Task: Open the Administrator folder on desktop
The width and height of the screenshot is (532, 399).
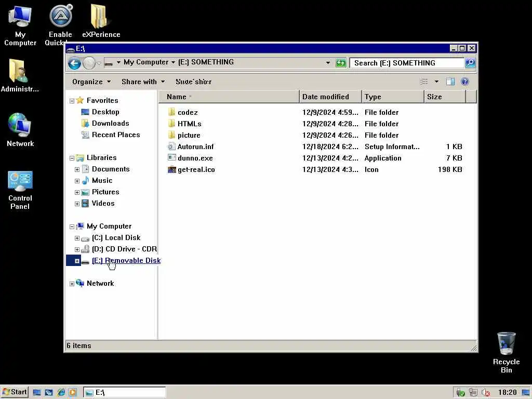Action: (19, 75)
